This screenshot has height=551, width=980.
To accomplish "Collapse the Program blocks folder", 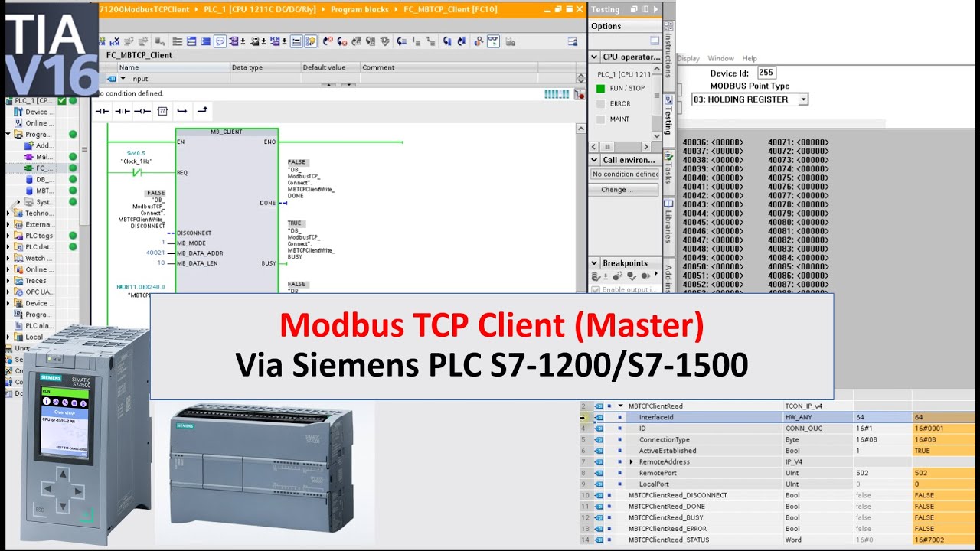I will point(8,134).
